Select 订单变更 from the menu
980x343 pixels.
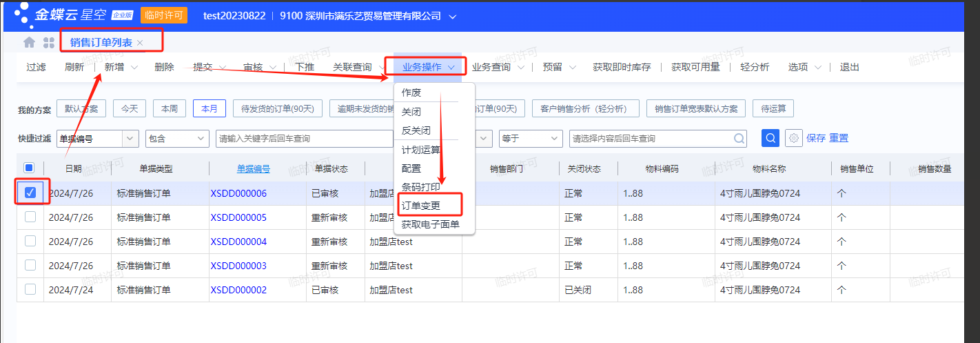tap(420, 206)
